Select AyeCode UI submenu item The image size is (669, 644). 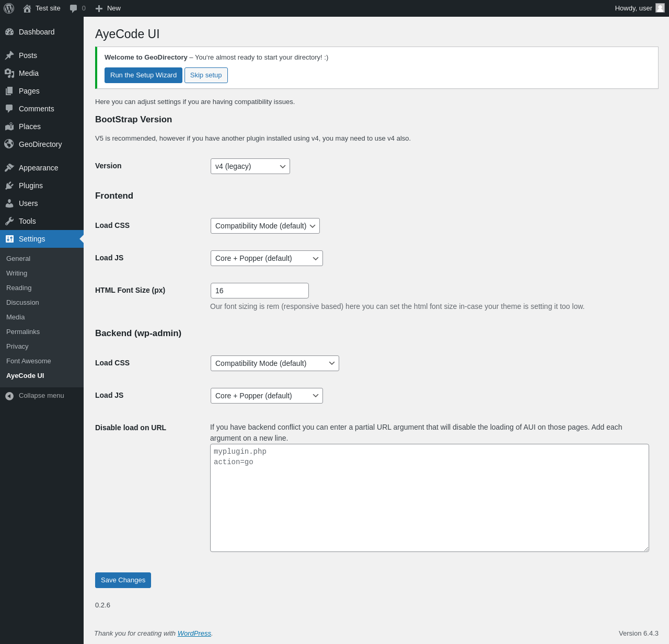pyautogui.click(x=25, y=376)
